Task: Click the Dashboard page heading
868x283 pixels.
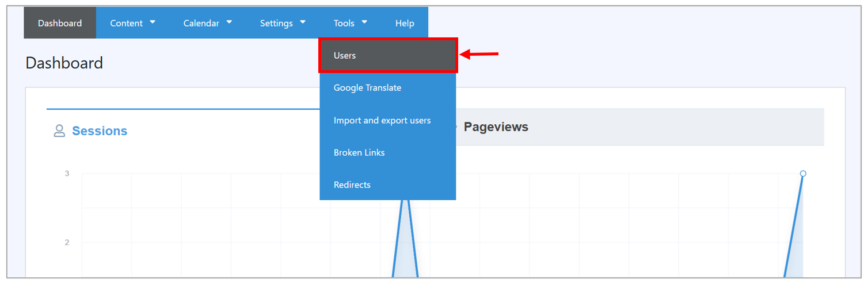Action: pyautogui.click(x=64, y=63)
